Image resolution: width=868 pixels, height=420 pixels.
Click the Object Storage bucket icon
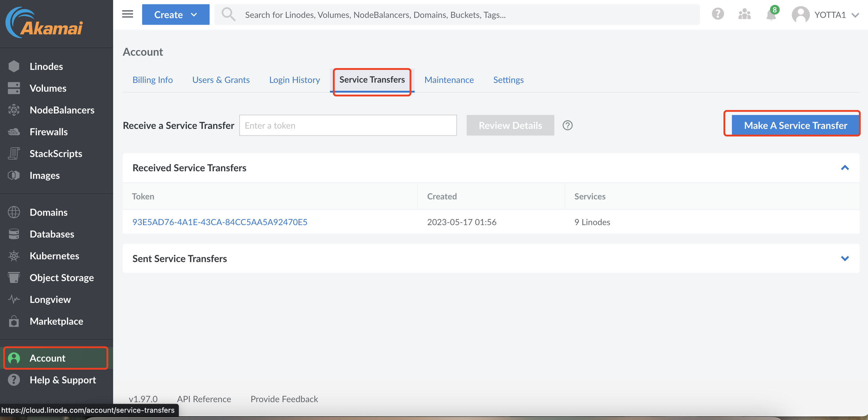14,278
